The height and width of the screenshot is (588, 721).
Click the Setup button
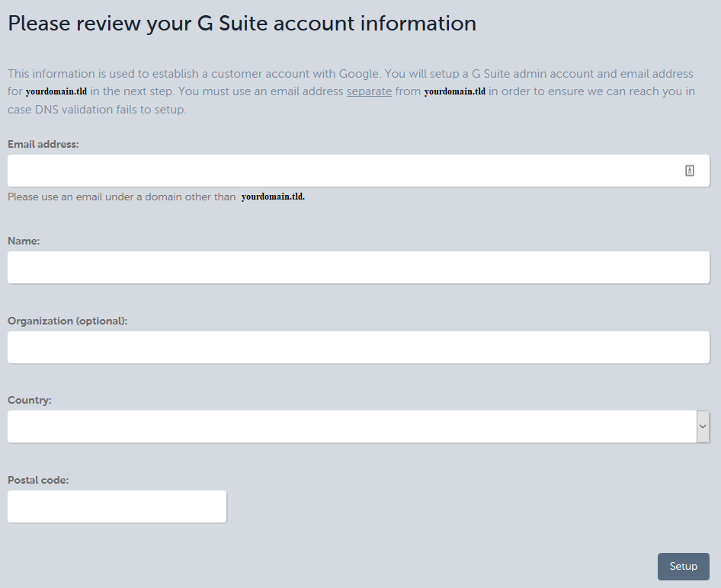point(684,567)
